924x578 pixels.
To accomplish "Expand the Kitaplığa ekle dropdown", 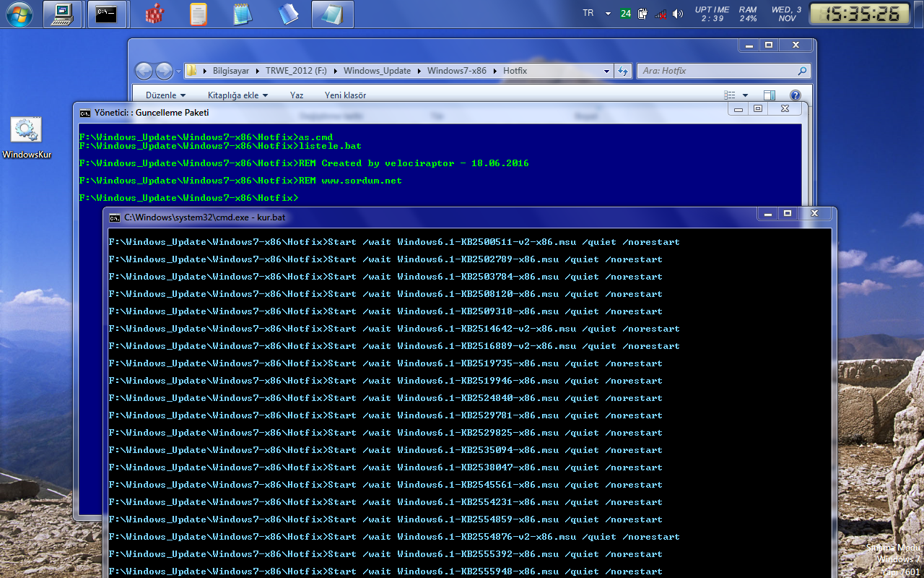I will click(237, 95).
